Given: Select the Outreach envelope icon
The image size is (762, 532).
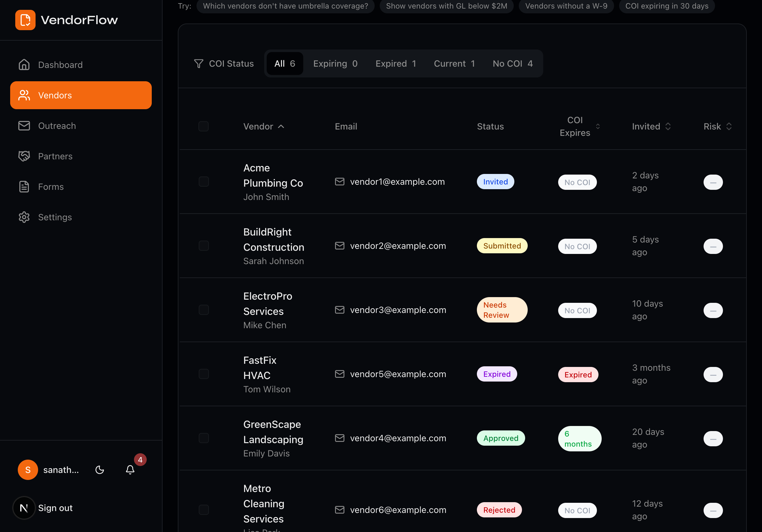Looking at the screenshot, I should (24, 126).
